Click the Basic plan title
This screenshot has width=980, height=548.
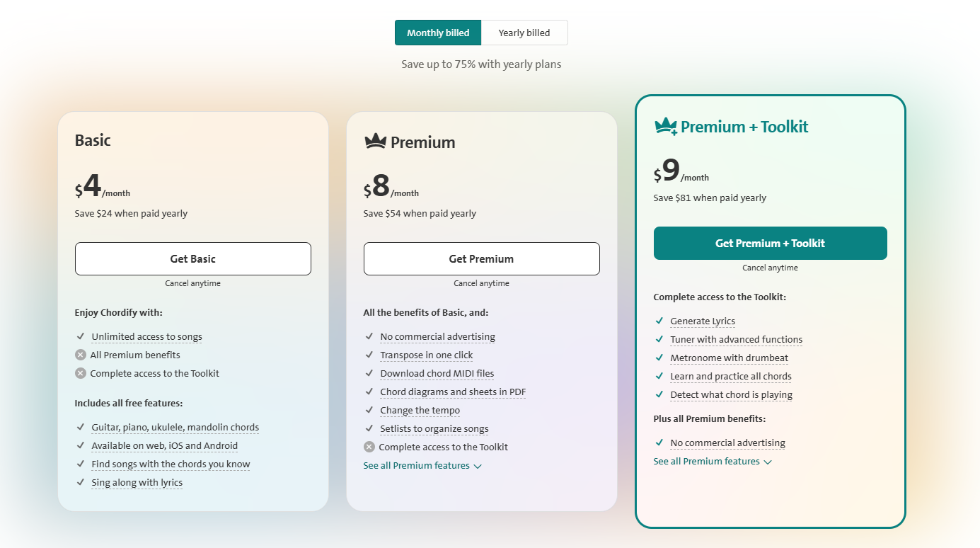tap(93, 140)
